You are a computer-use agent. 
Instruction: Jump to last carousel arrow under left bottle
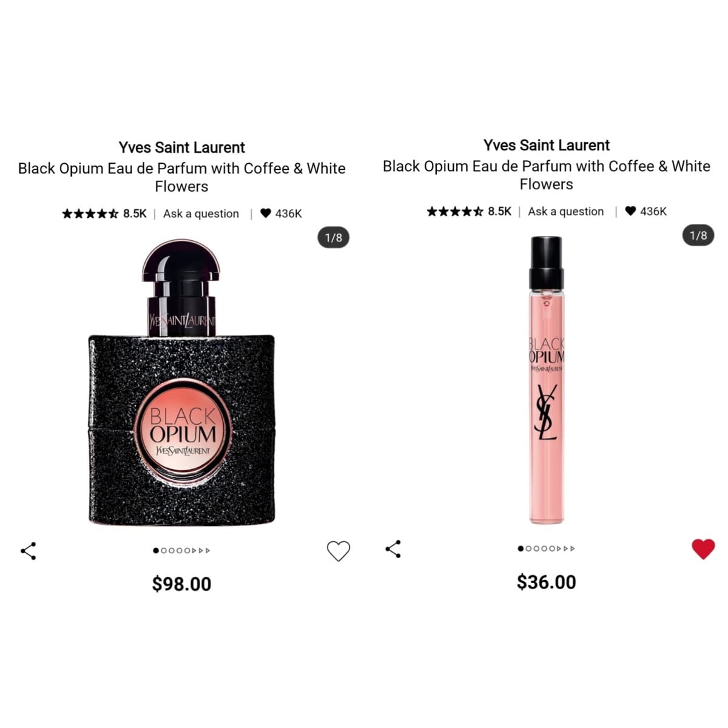point(208,551)
